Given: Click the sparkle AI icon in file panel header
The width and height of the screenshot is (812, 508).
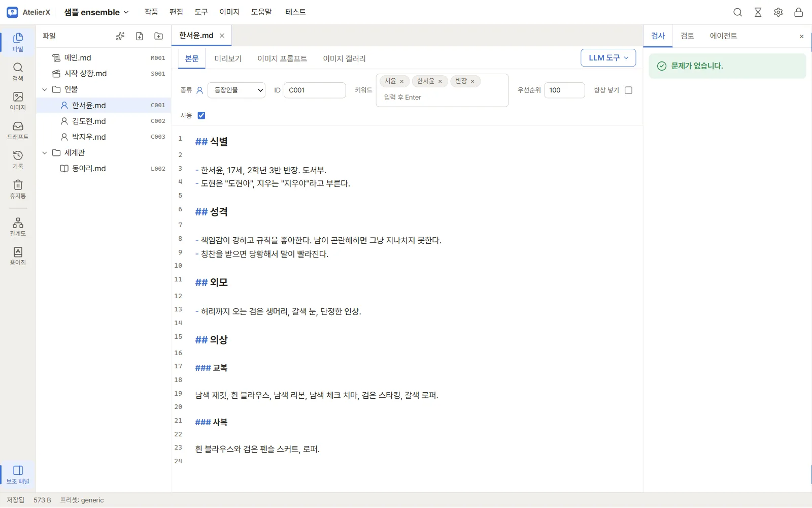Looking at the screenshot, I should (x=120, y=36).
